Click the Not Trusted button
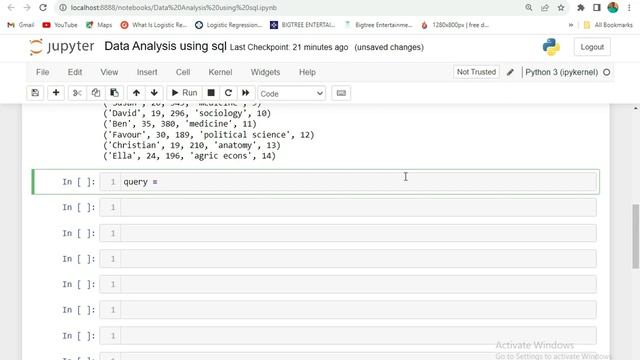 pos(476,72)
